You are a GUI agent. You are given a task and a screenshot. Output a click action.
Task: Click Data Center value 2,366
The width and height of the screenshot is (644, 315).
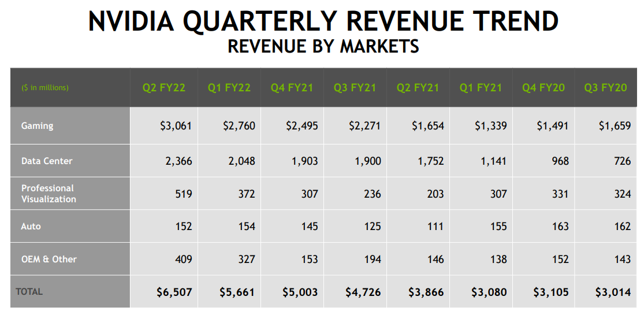point(179,161)
